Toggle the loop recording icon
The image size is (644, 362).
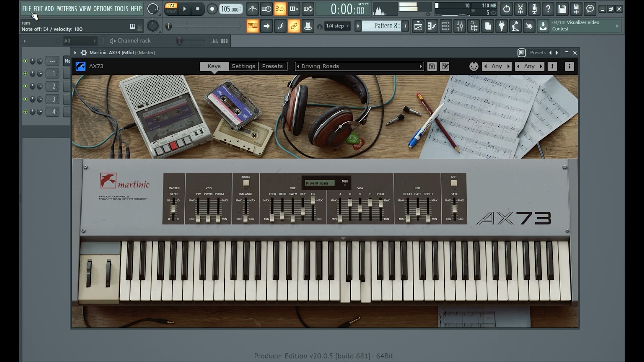point(308,9)
